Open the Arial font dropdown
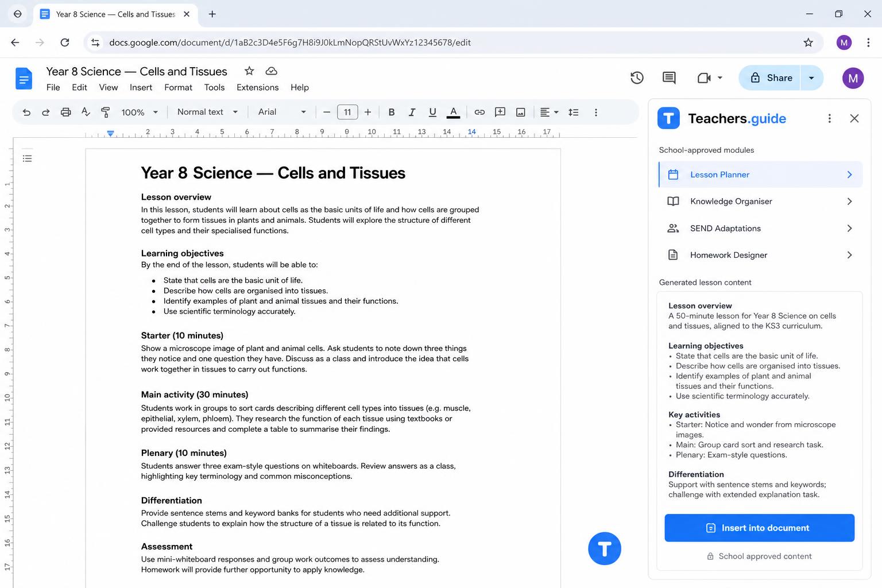Viewport: 882px width, 588px height. (282, 112)
